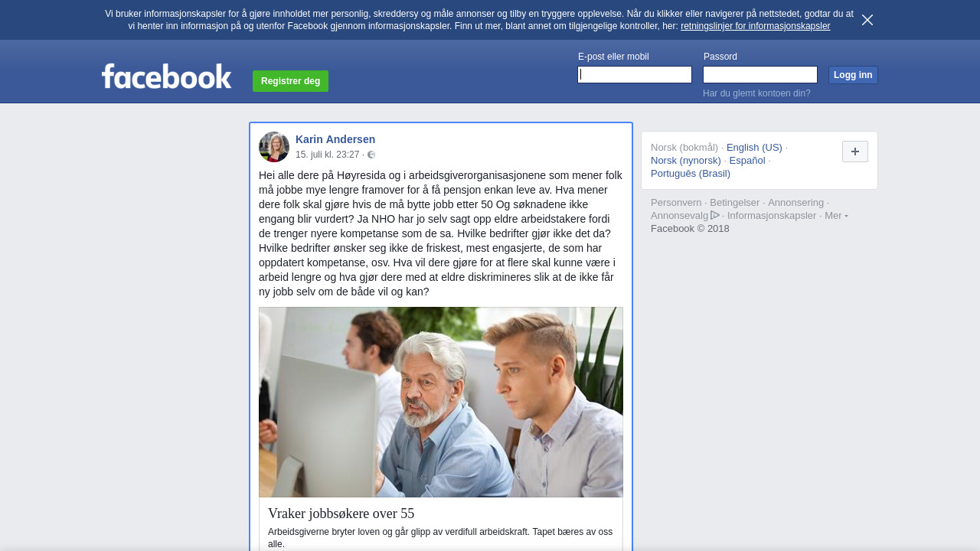Switch language to Español
The height and width of the screenshot is (551, 980).
[747, 160]
